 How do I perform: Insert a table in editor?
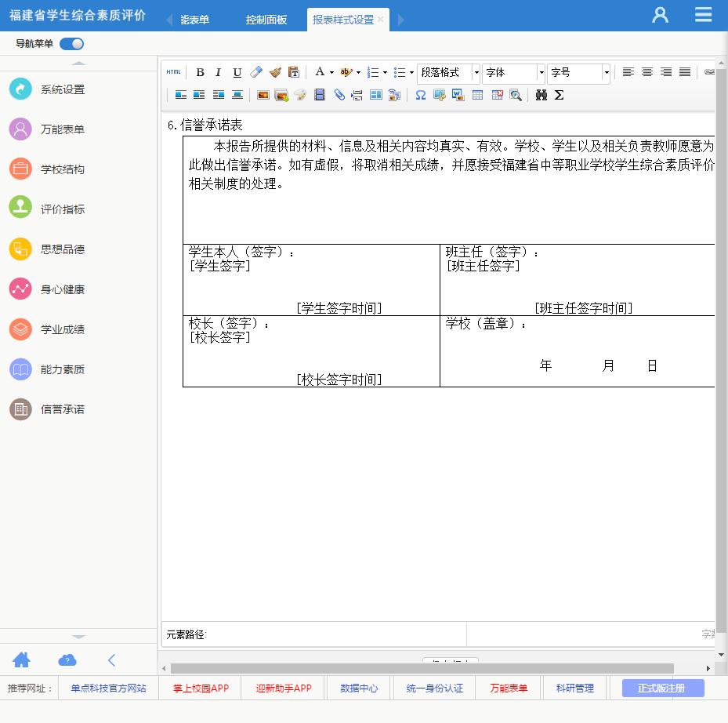pyautogui.click(x=477, y=95)
